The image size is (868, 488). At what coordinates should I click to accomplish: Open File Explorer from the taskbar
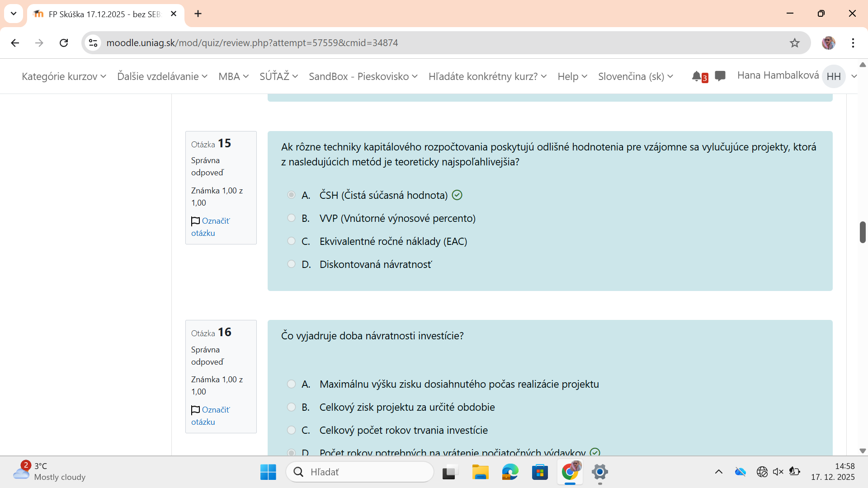(x=480, y=472)
